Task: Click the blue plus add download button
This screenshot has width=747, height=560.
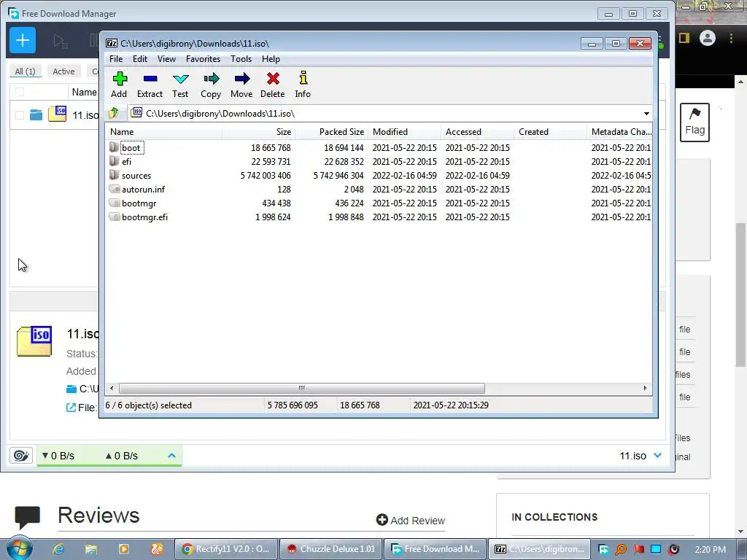Action: coord(23,40)
